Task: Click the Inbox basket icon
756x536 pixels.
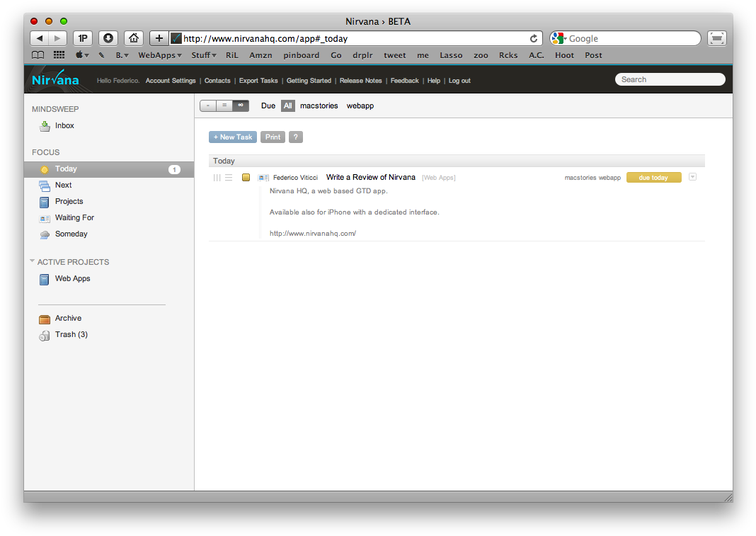Action: tap(45, 126)
